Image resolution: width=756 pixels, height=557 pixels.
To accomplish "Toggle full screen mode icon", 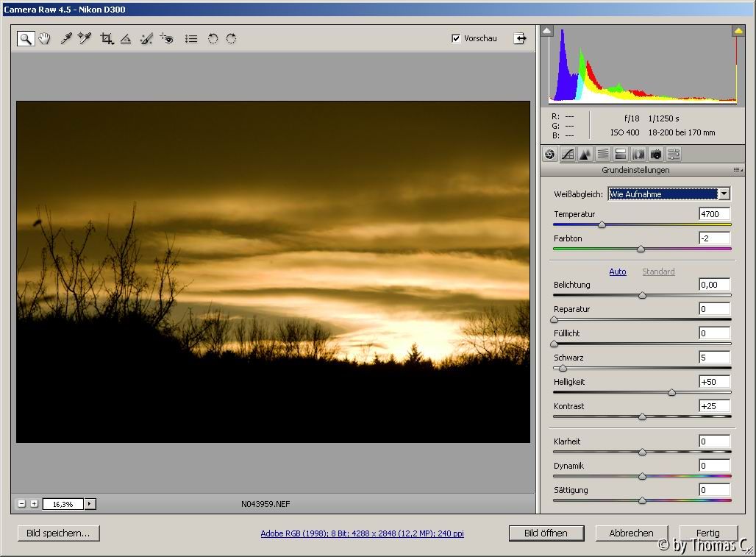I will (520, 39).
